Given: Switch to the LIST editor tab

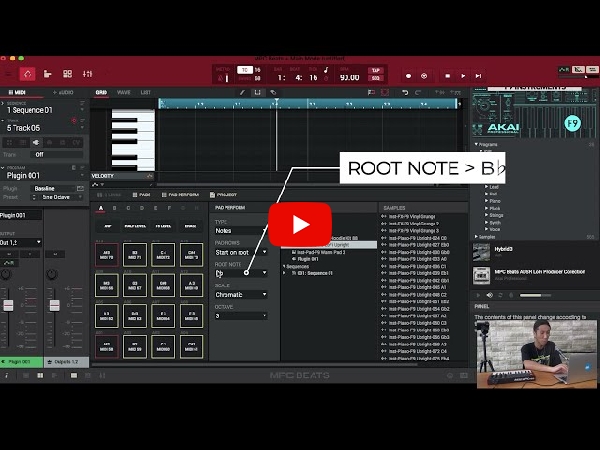Looking at the screenshot, I should 145,93.
